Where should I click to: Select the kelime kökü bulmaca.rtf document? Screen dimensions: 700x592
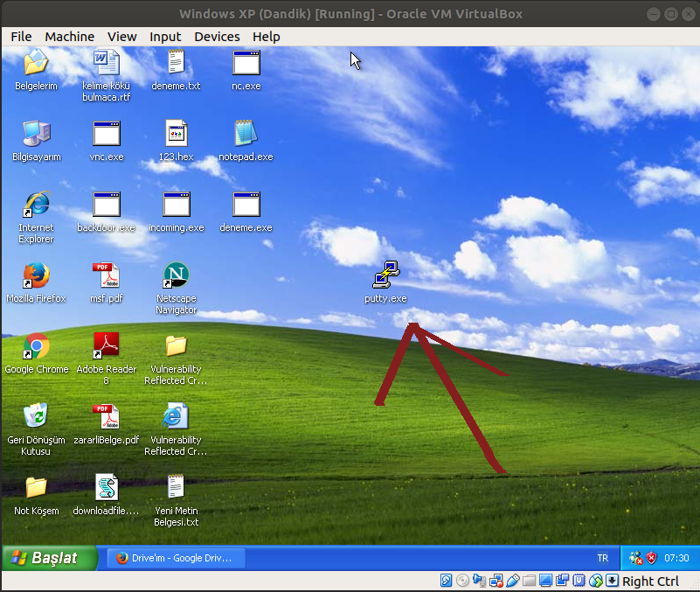click(x=107, y=63)
